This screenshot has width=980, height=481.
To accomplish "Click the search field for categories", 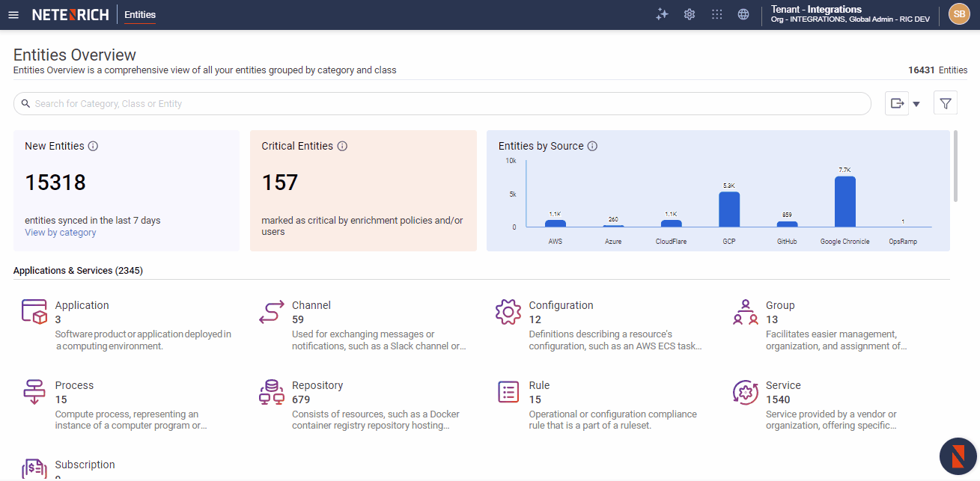I will click(x=442, y=103).
